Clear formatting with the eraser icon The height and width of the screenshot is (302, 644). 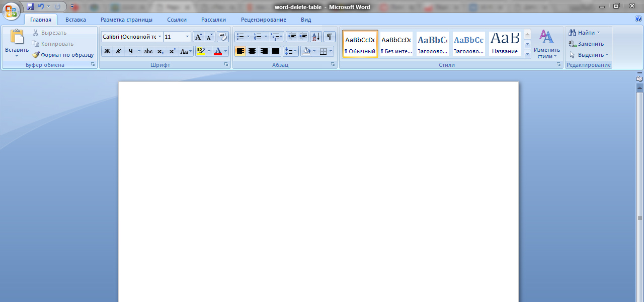tap(223, 37)
